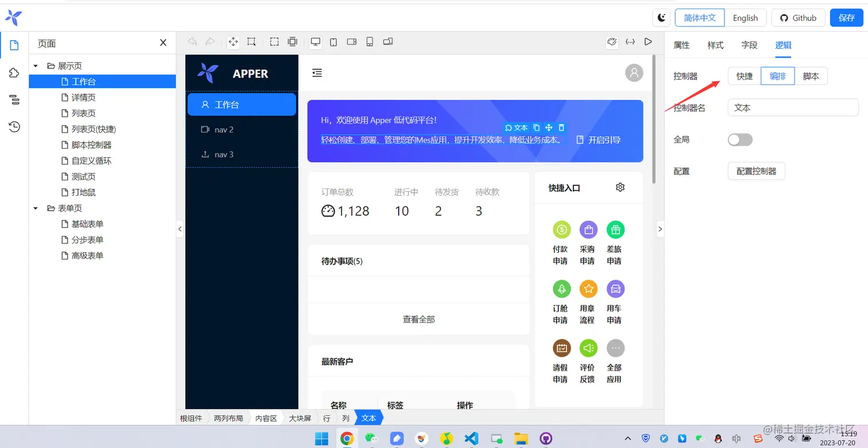Image resolution: width=868 pixels, height=448 pixels.
Task: Click the move handle icon on 文本 toolbar
Action: pos(549,128)
